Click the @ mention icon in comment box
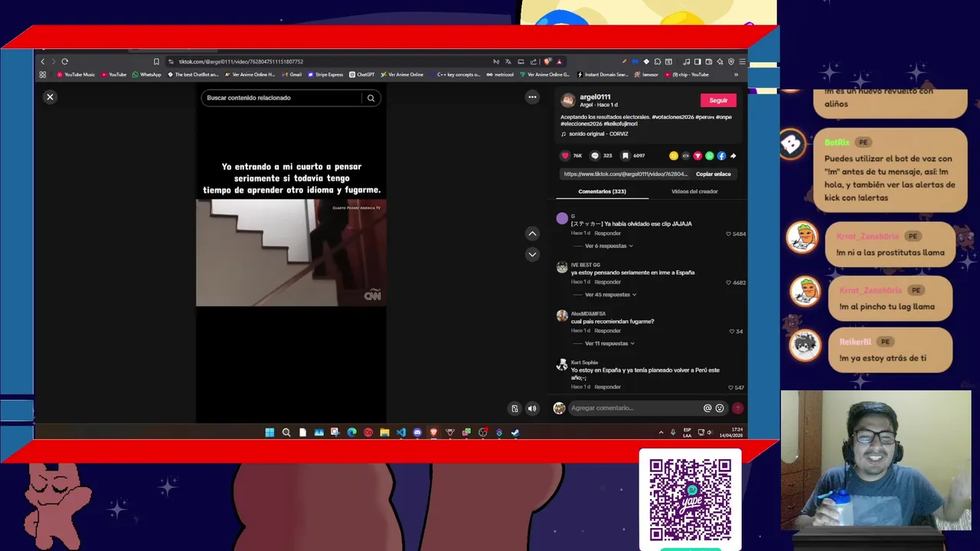The width and height of the screenshot is (980, 551). [707, 408]
